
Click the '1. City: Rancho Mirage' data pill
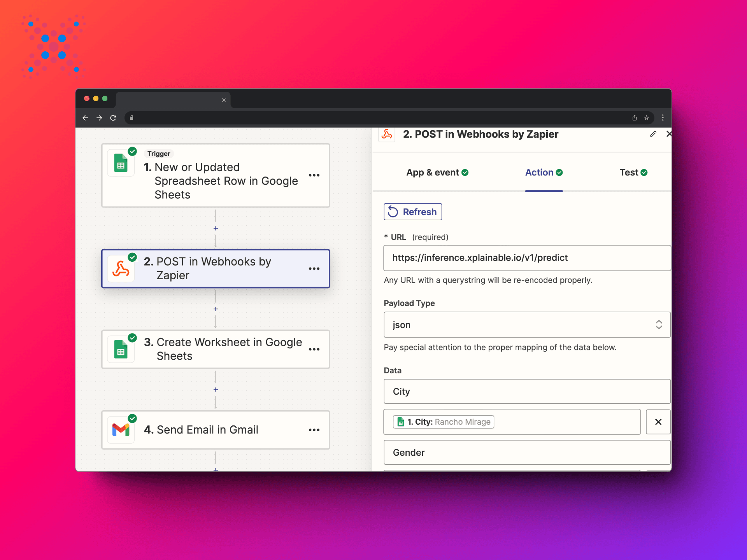pyautogui.click(x=444, y=422)
